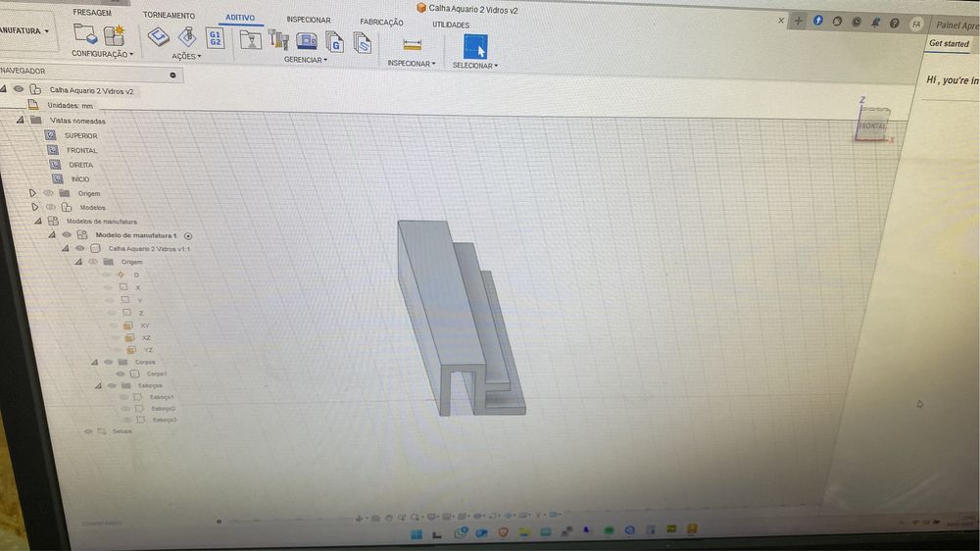
Task: Open WhatsApp from the taskbar
Action: click(x=462, y=532)
